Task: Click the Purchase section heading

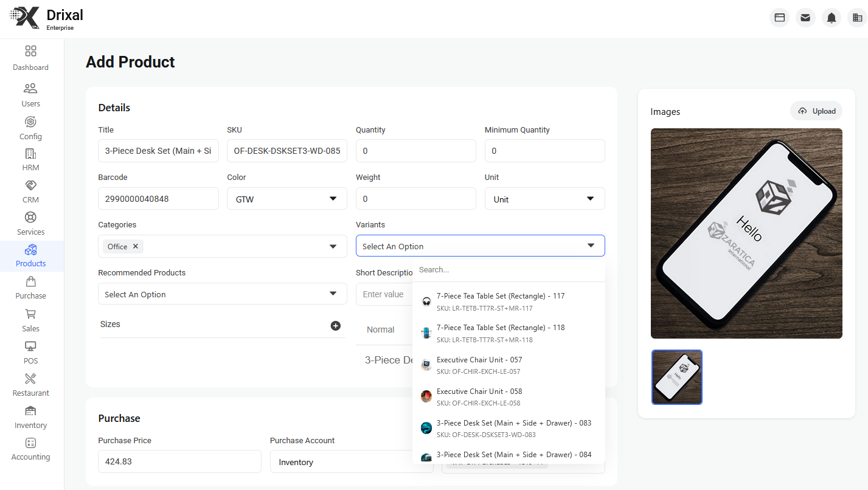Action: click(x=119, y=418)
